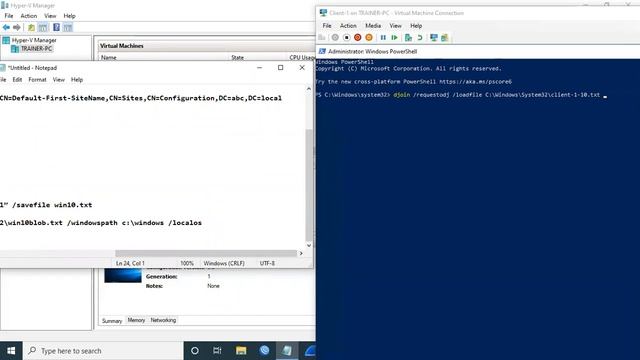The height and width of the screenshot is (360, 640).
Task: Open the Windows Start menu
Action: [11, 351]
